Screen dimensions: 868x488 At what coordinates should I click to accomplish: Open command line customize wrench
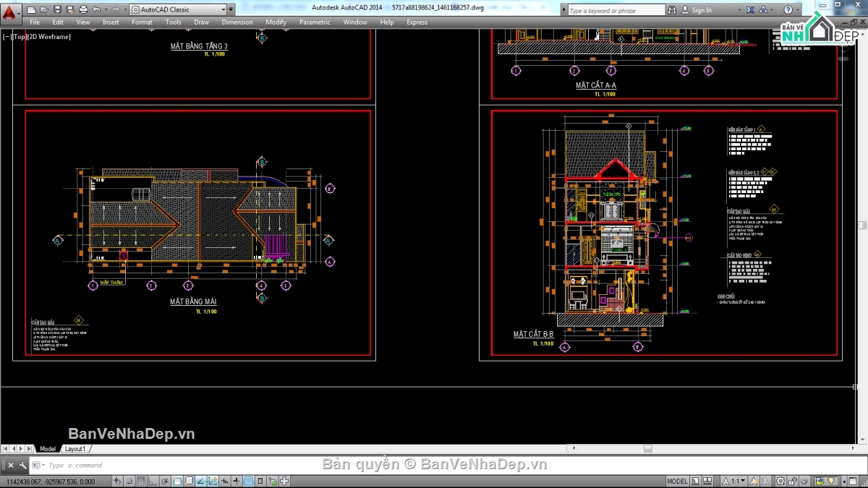point(23,466)
